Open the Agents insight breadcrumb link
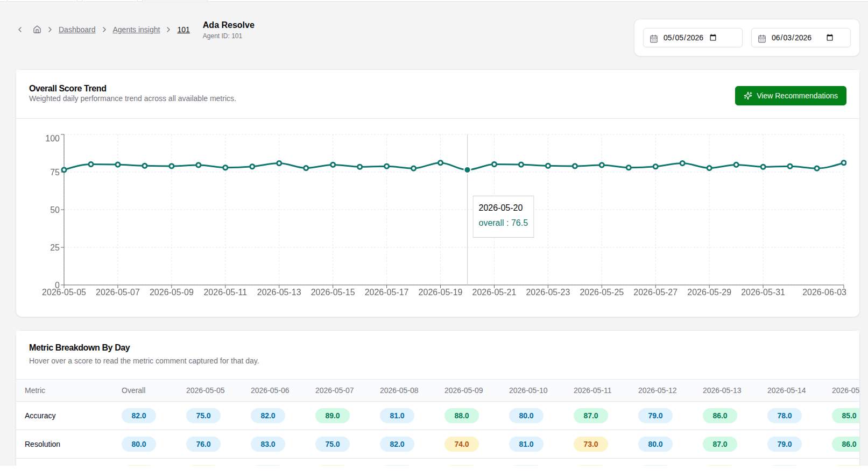The height and width of the screenshot is (471, 868). [136, 30]
